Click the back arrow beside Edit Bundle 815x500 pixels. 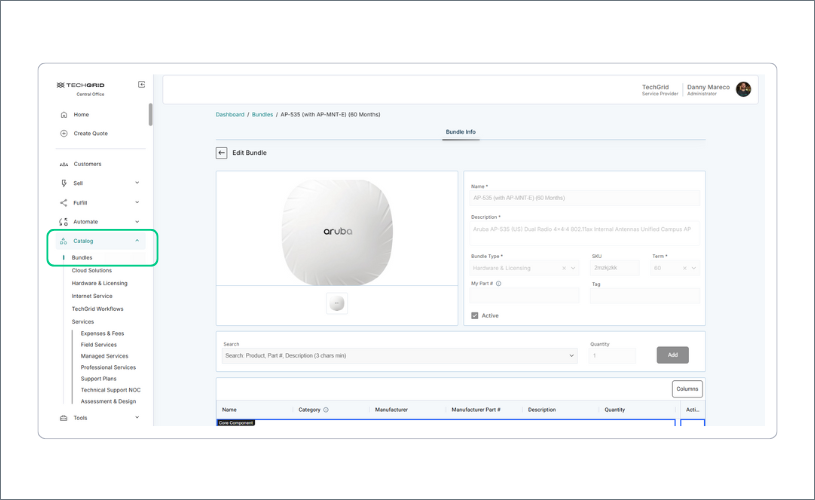(222, 153)
